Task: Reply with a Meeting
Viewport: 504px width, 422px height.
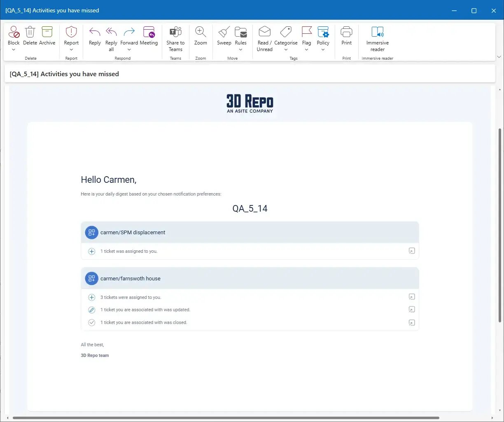Action: (x=149, y=36)
